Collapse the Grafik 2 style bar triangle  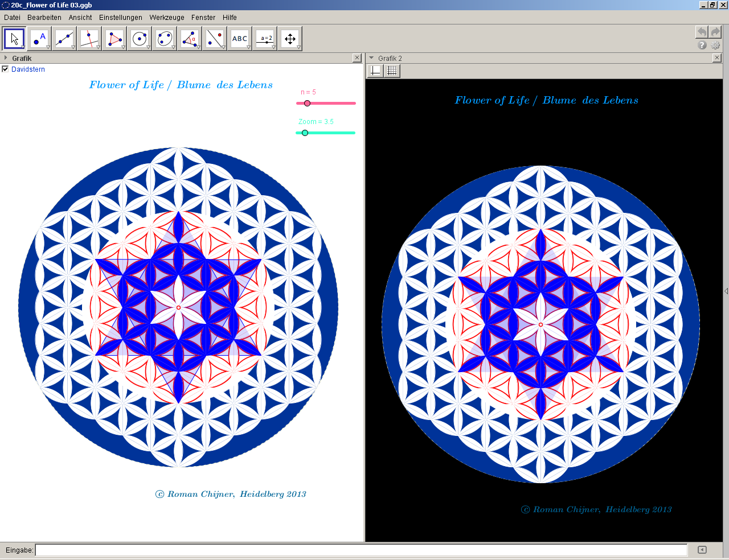pyautogui.click(x=371, y=58)
